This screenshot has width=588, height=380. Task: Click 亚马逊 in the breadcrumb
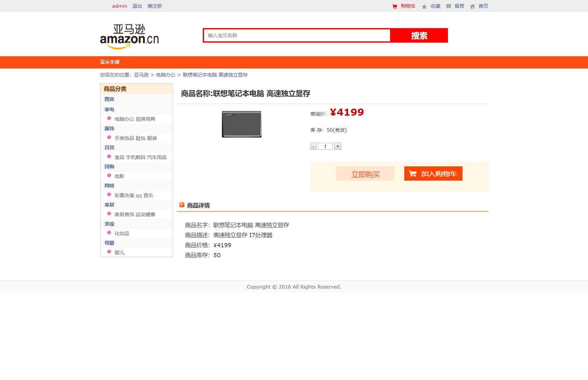[141, 75]
